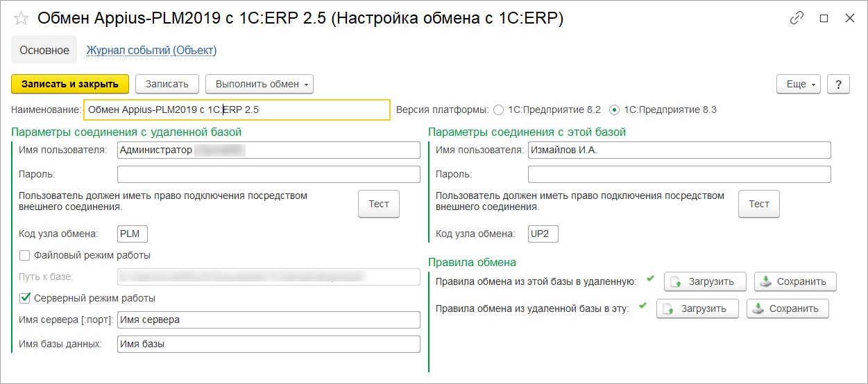This screenshot has height=384, width=868.
Task: Uncheck the Серверный режим работы checkbox
Action: tap(25, 298)
